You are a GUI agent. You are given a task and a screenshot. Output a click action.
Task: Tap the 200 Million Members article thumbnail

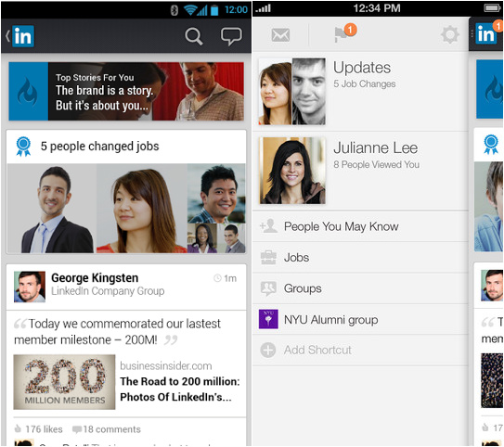pos(64,382)
